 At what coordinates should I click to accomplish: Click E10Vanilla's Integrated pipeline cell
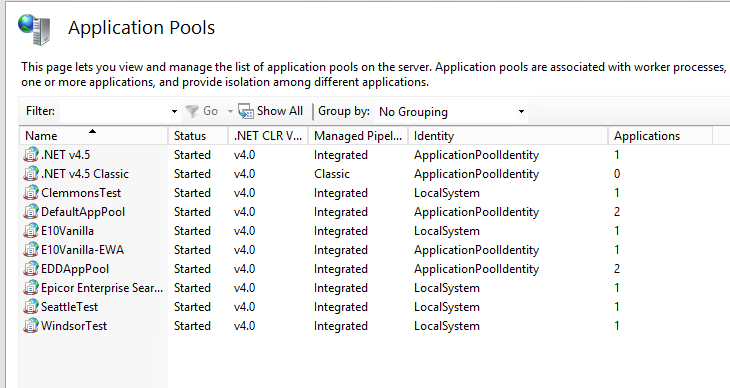(341, 231)
